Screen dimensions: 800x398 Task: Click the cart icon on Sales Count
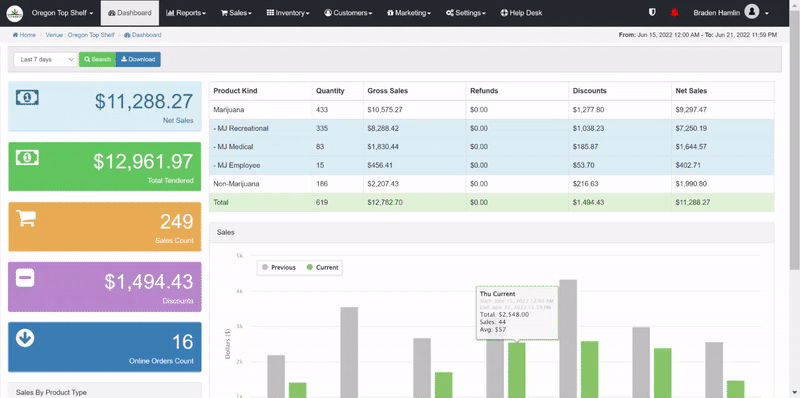pyautogui.click(x=26, y=218)
